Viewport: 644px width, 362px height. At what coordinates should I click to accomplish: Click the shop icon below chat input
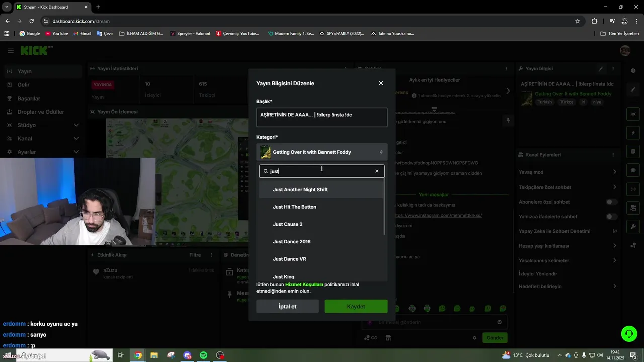tap(388, 338)
